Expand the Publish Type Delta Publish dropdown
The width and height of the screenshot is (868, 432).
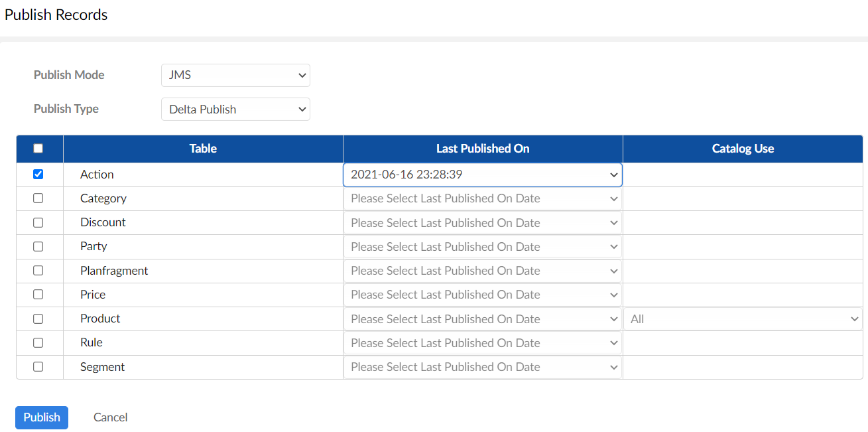coord(235,109)
